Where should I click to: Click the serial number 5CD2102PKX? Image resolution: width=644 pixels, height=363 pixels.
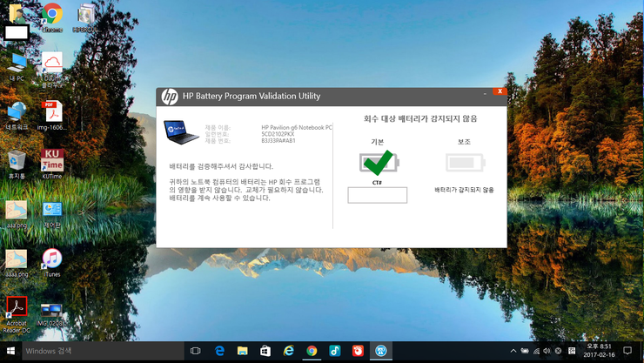(x=278, y=134)
